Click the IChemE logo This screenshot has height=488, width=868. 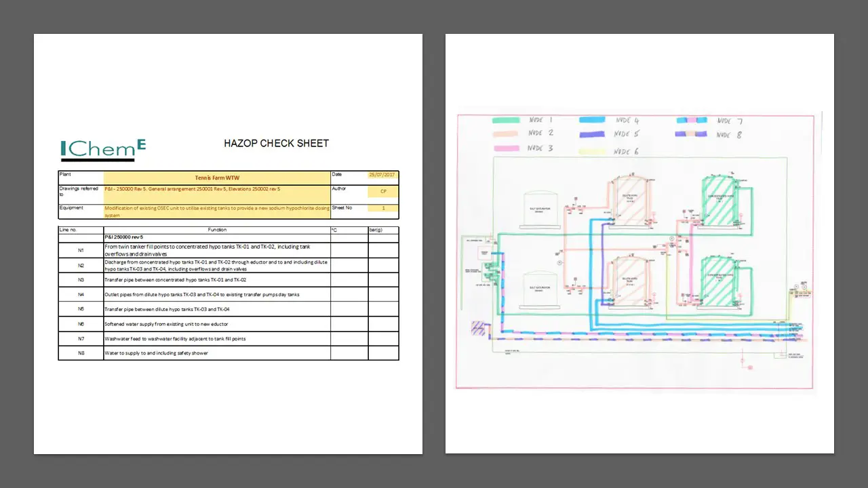[x=103, y=150]
